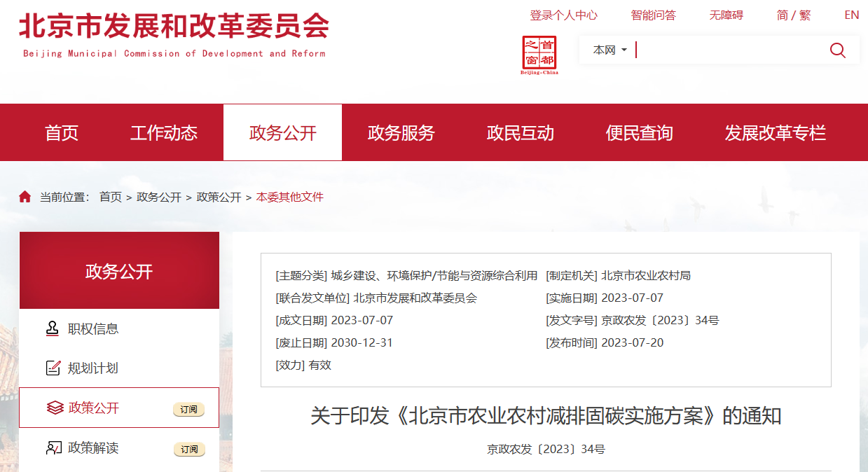
Task: Open the 政务服务 navigation menu
Action: coord(401,133)
